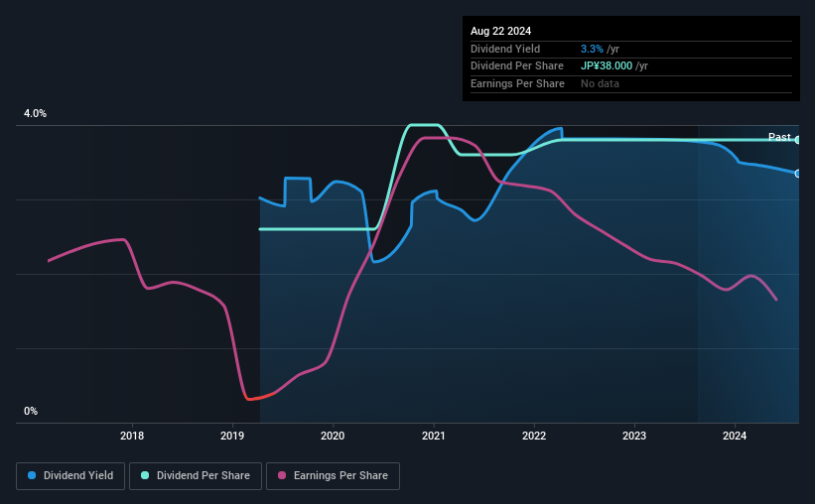
Task: Toggle the Dividend Yield legend button
Action: 70,476
